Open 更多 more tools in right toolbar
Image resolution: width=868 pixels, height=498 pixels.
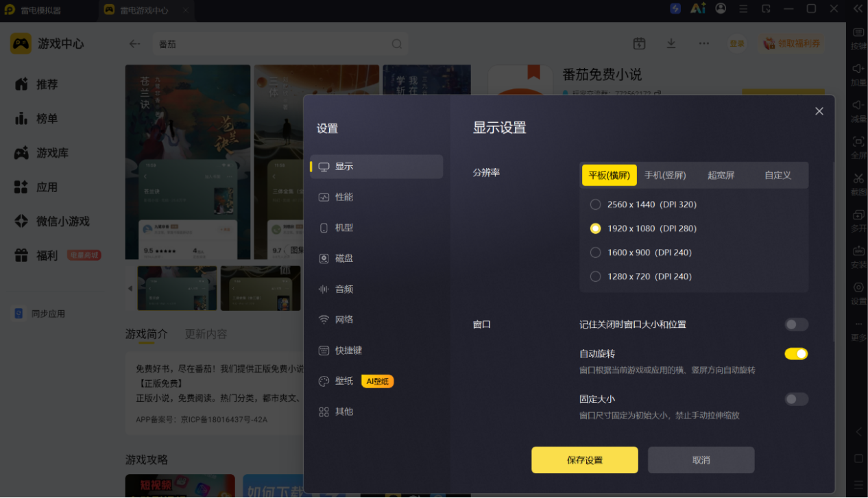coord(858,331)
